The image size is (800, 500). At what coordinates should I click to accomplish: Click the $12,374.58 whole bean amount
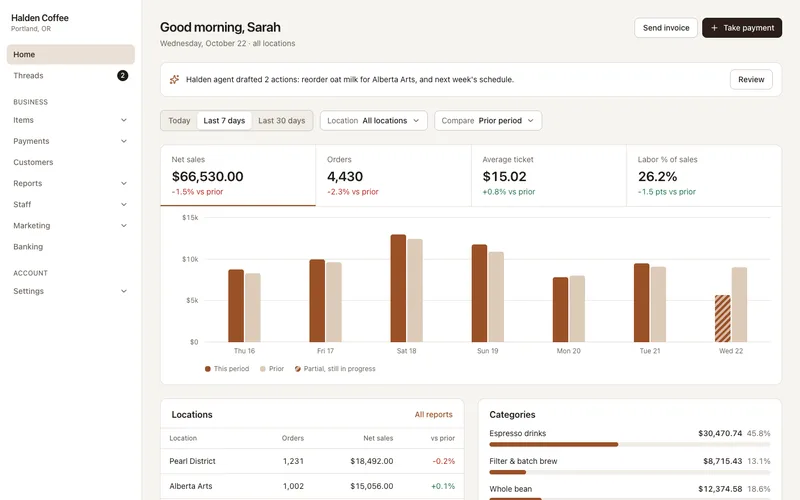[720, 489]
